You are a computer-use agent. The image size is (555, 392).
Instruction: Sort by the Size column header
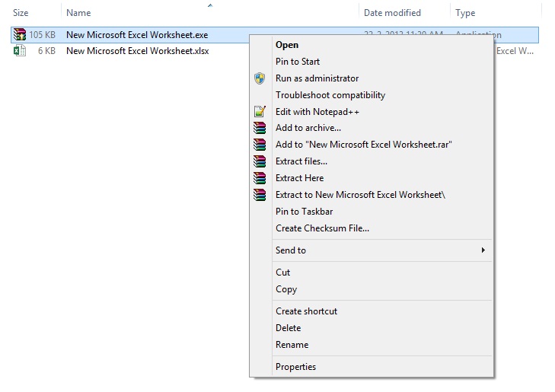tap(21, 13)
